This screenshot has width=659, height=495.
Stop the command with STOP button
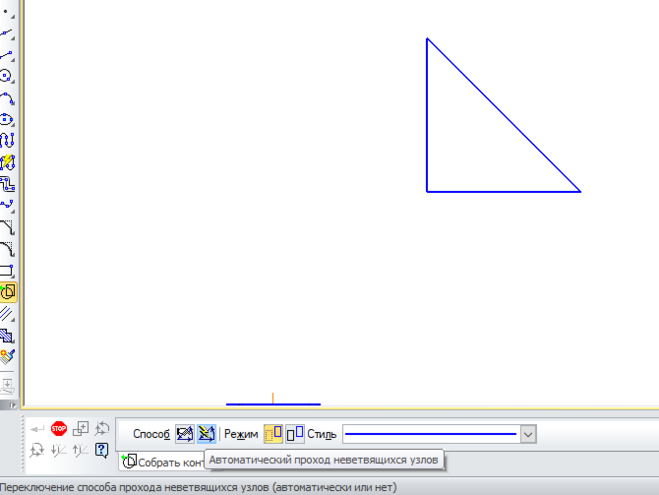point(59,429)
